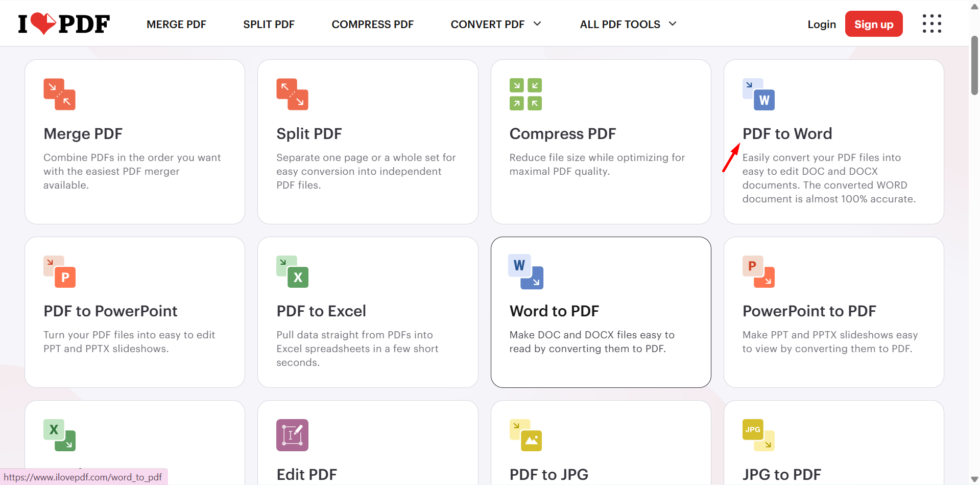Click the PowerPoint to PDF card icon
Viewport: 980px width, 485px height.
[758, 271]
